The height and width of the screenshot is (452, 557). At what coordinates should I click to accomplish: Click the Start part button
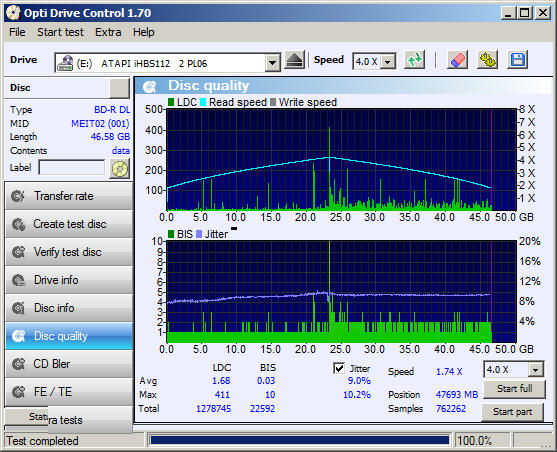[x=512, y=412]
